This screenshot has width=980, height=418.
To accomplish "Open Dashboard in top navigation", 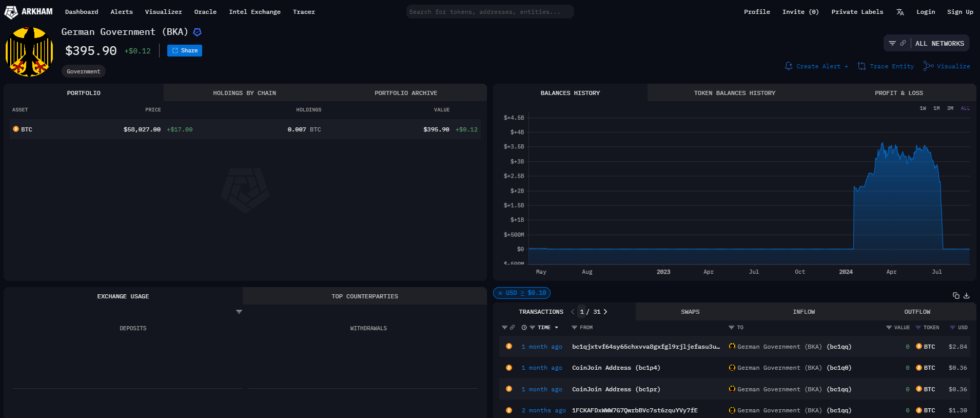I will 82,12.
